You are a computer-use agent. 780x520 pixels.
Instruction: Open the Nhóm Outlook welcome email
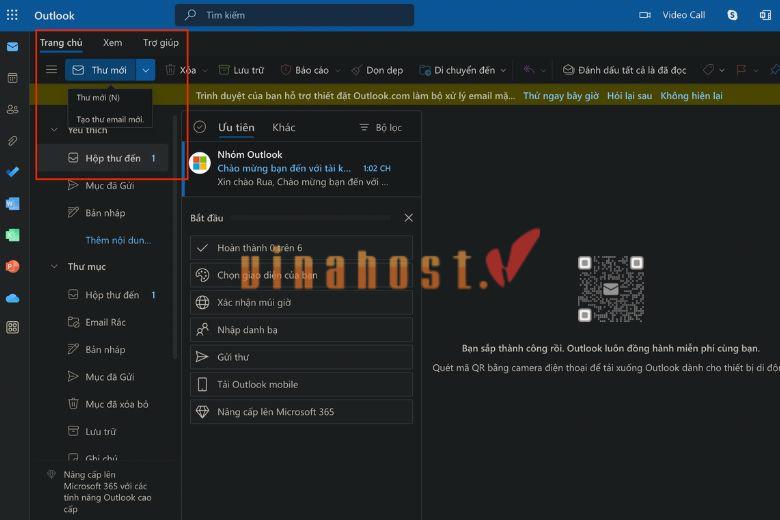click(x=302, y=168)
